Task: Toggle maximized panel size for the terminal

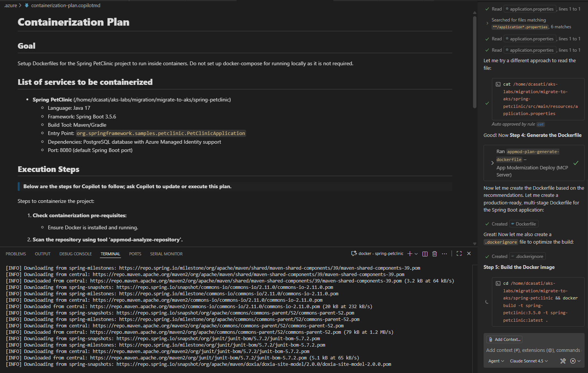Action: click(x=459, y=253)
